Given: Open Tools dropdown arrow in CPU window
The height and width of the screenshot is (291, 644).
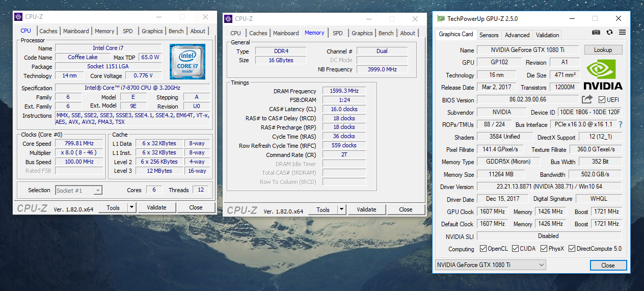Looking at the screenshot, I should (x=131, y=207).
